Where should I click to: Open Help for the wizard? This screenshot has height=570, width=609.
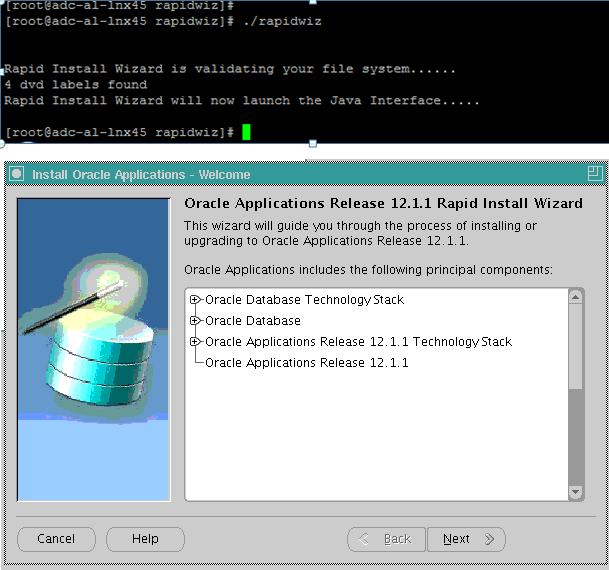coord(145,539)
